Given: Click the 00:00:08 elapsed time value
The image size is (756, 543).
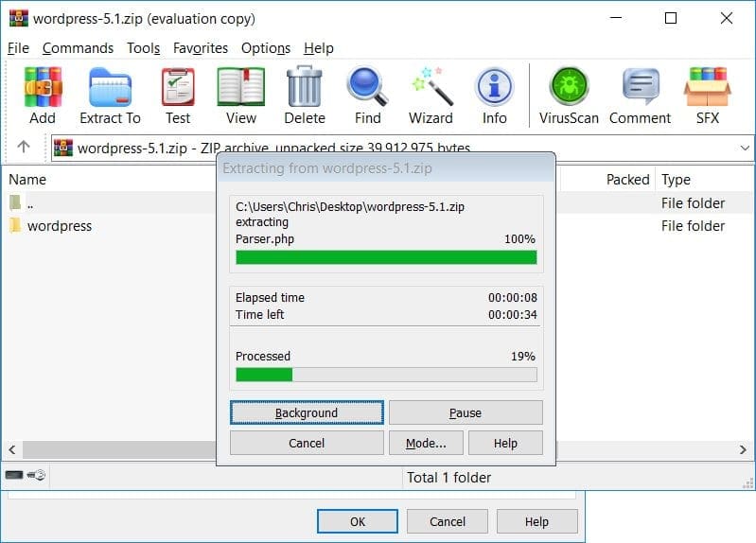Looking at the screenshot, I should point(513,298).
